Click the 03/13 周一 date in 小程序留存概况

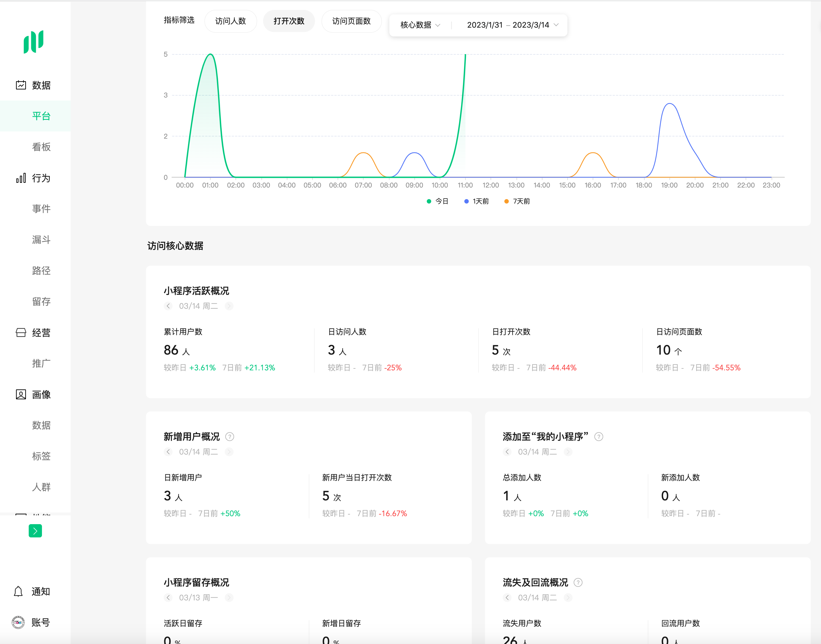198,598
